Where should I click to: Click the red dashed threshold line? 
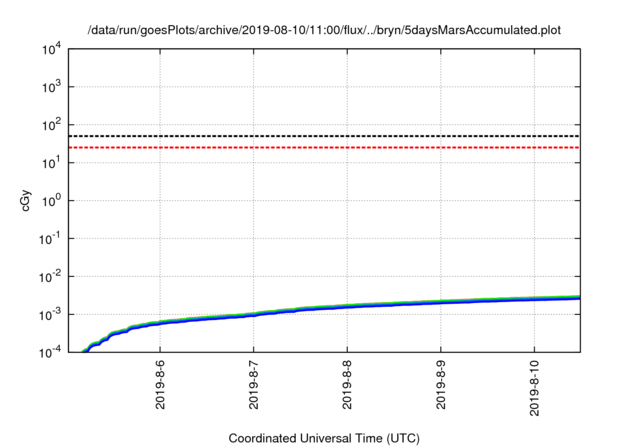click(x=324, y=147)
